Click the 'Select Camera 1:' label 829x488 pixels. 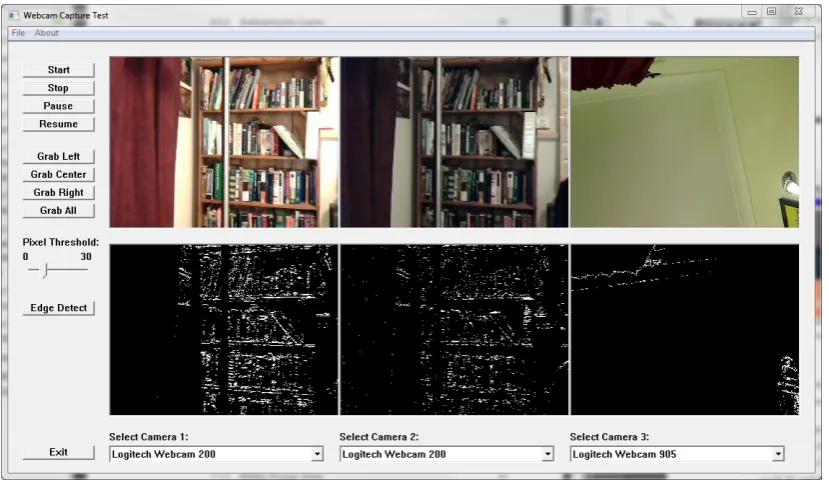tap(149, 437)
